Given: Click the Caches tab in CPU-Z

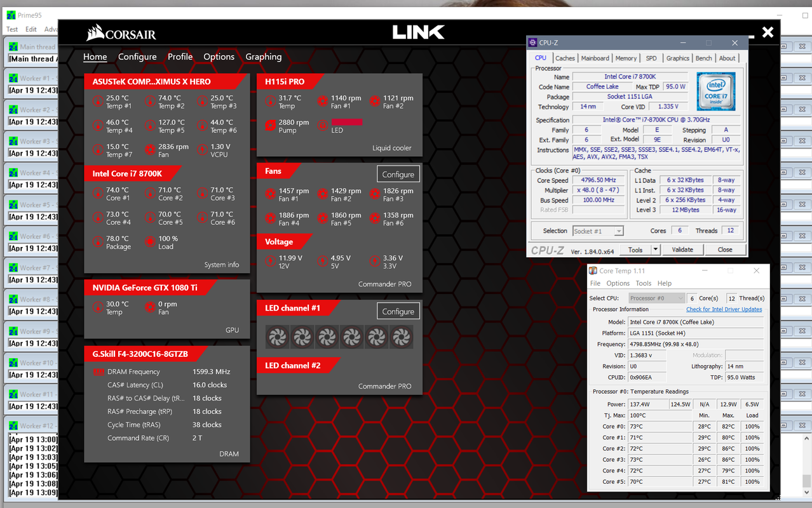Looking at the screenshot, I should click(564, 58).
